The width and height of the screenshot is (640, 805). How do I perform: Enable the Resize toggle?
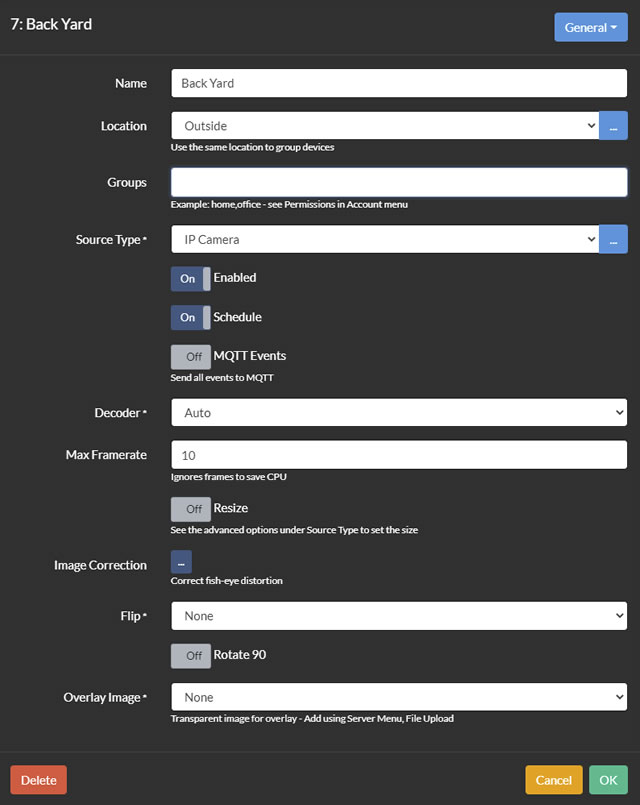pos(191,509)
